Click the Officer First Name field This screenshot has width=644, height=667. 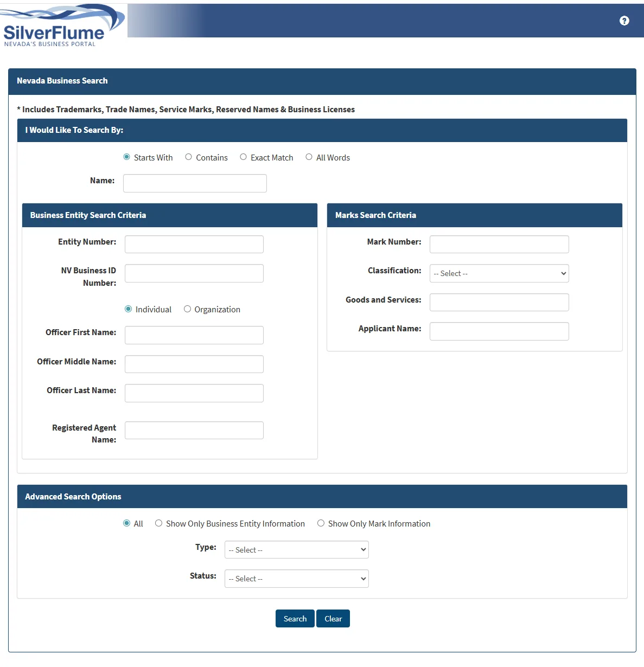pyautogui.click(x=194, y=335)
